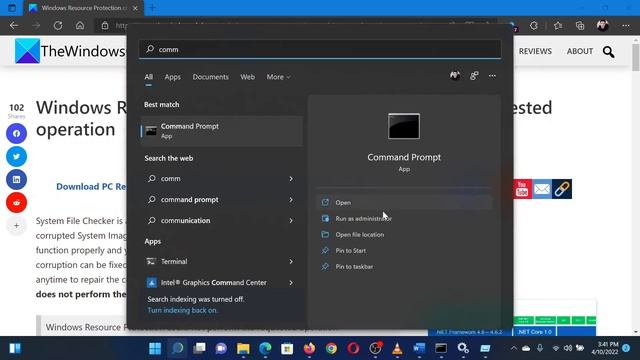Expand Intel Graphics Command Center arrow
640x360 pixels.
point(291,282)
